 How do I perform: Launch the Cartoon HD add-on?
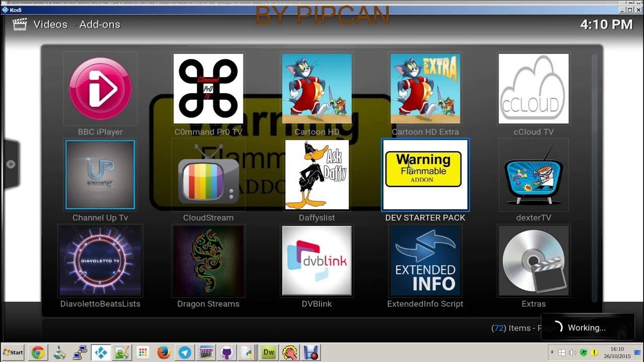click(x=317, y=88)
